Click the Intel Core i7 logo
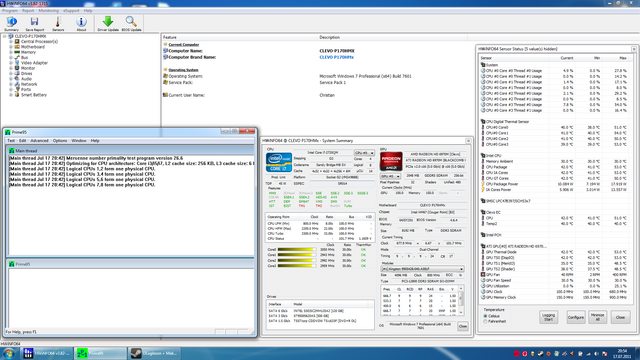640x360 pixels. pos(279,162)
